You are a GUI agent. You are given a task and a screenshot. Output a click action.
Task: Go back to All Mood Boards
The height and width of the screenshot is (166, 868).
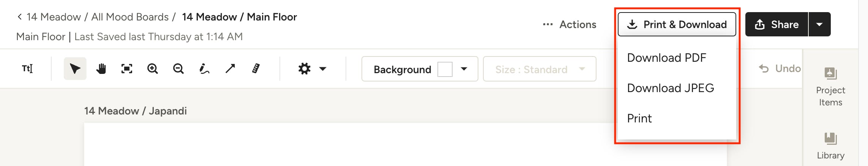pyautogui.click(x=130, y=17)
